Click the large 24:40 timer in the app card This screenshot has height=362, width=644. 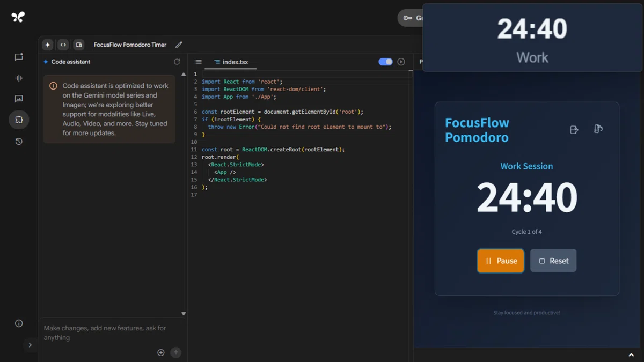[526, 198]
